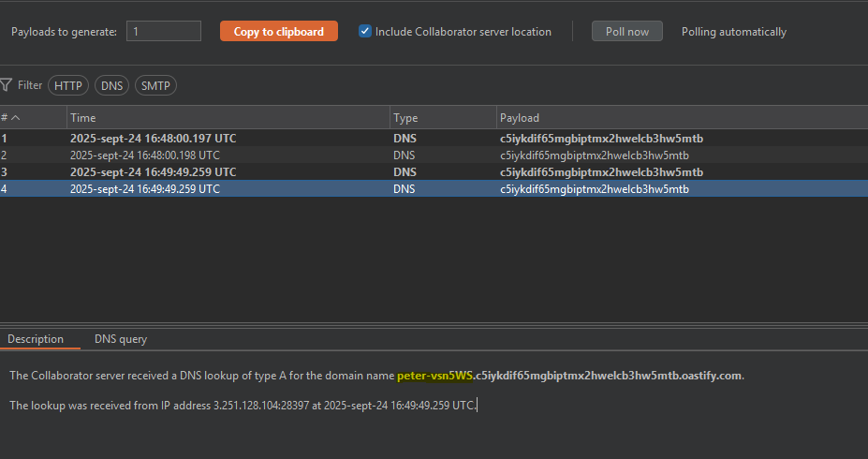Click the Poll now button
The width and height of the screenshot is (868, 459).
pyautogui.click(x=626, y=32)
